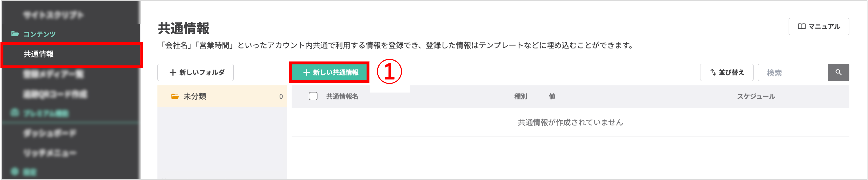Click the 新しいフォルダ button
The height and width of the screenshot is (180, 868).
click(195, 72)
